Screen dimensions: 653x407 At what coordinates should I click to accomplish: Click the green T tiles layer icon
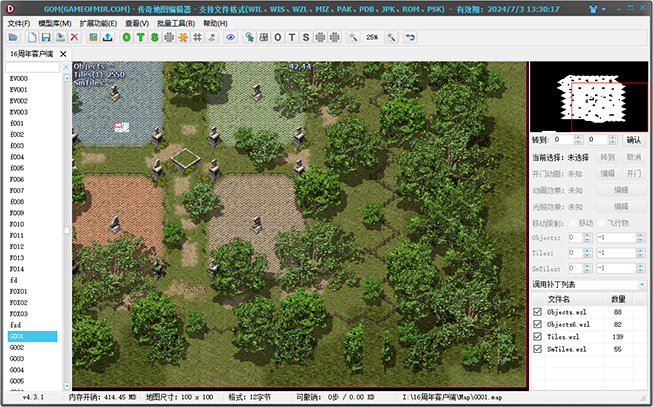140,37
